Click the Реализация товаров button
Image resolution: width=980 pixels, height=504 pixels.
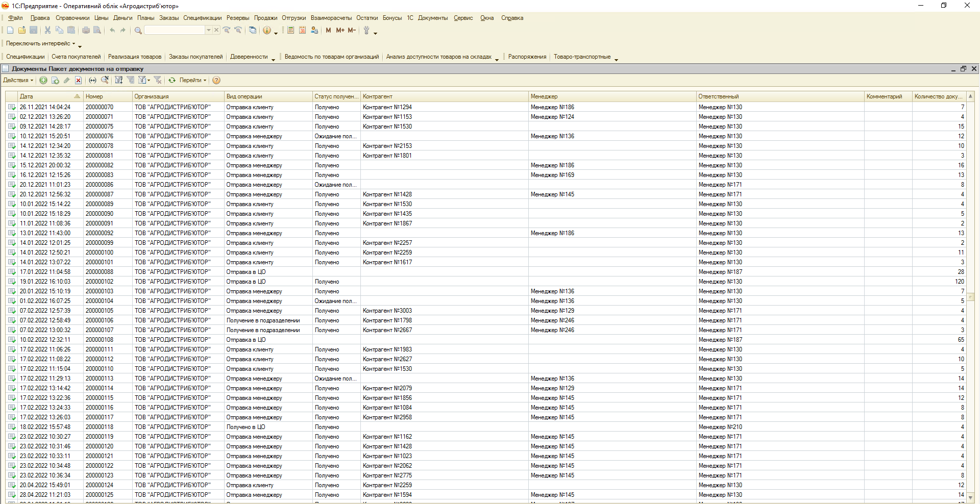[135, 57]
